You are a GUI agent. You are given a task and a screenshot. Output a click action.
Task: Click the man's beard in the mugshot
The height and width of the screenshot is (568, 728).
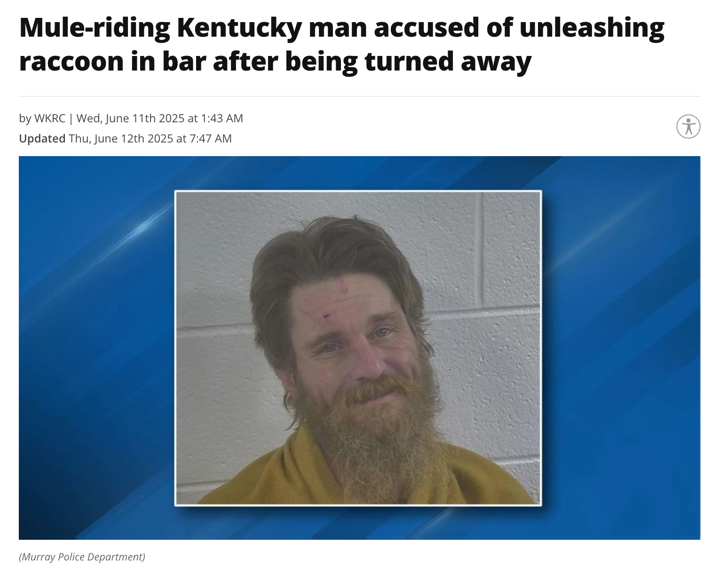tap(372, 433)
